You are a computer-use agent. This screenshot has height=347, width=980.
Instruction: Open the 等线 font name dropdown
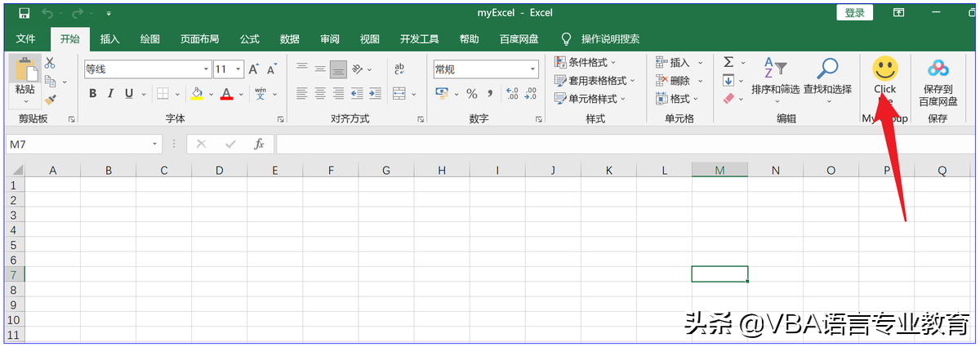(x=206, y=69)
